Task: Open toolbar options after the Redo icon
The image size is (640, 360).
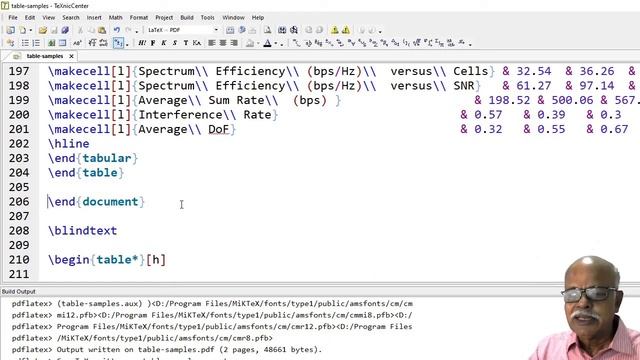Action: pos(137,31)
